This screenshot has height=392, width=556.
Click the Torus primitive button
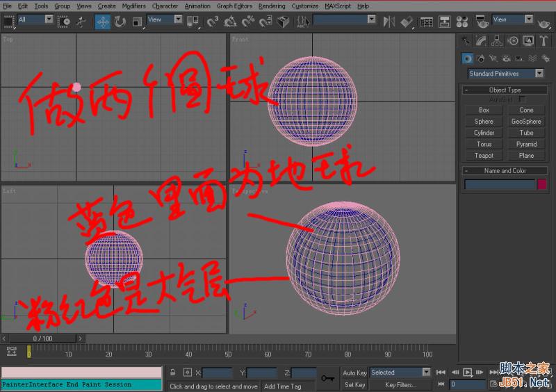point(484,144)
